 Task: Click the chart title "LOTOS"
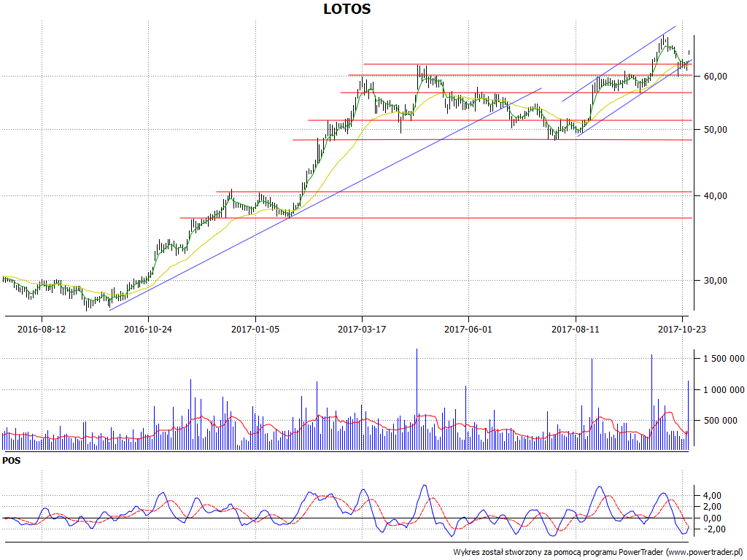point(347,9)
